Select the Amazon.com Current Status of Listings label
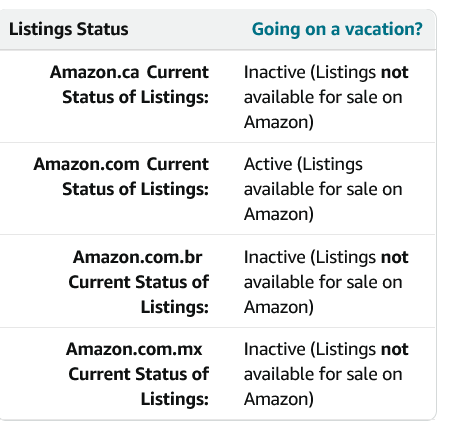This screenshot has width=453, height=432. point(121,177)
